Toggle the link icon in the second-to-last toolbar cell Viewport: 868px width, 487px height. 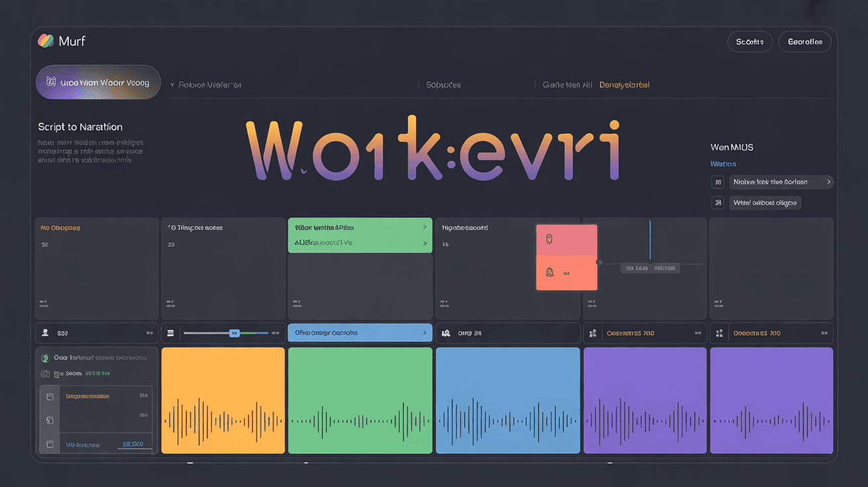click(698, 333)
